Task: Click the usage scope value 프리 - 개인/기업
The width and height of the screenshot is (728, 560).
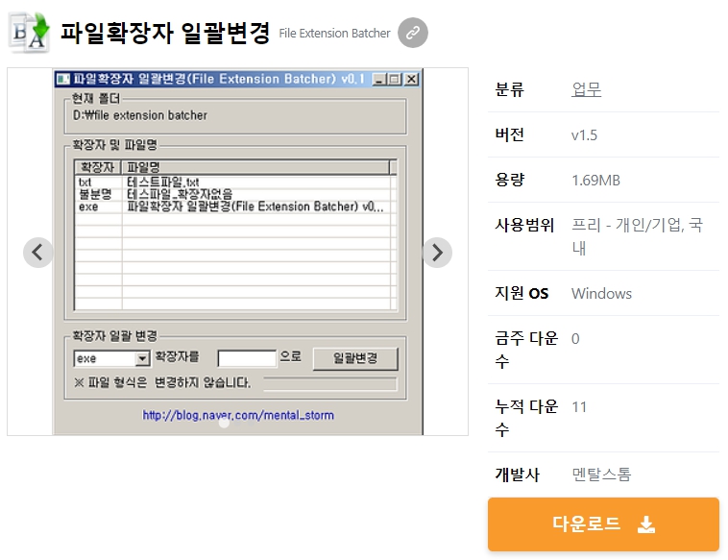Action: [637, 236]
